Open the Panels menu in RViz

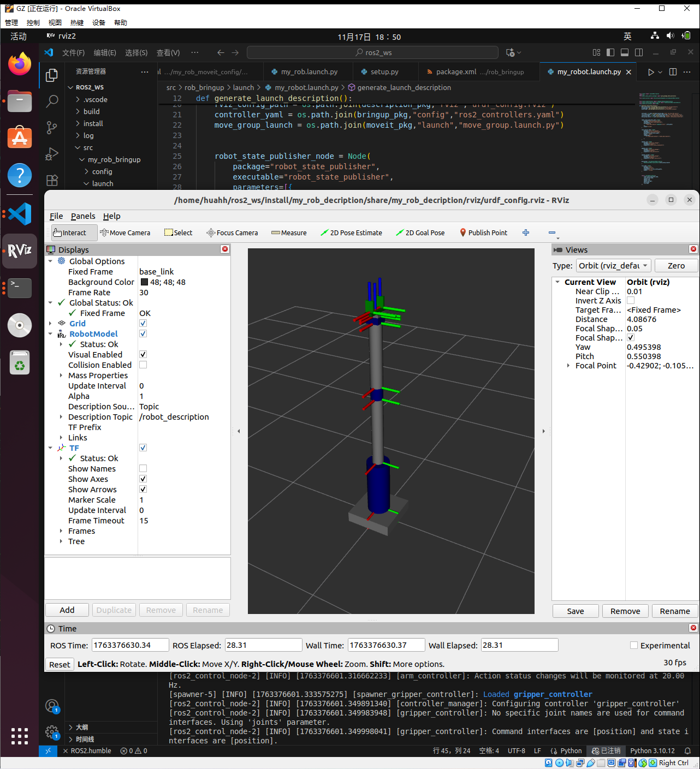coord(82,216)
